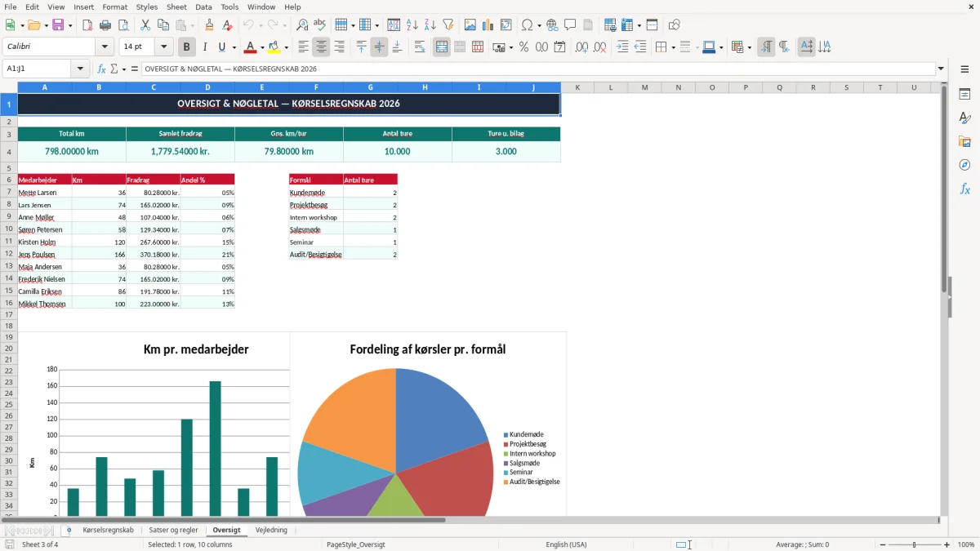Image resolution: width=980 pixels, height=551 pixels.
Task: Toggle Align Left
Action: [303, 47]
